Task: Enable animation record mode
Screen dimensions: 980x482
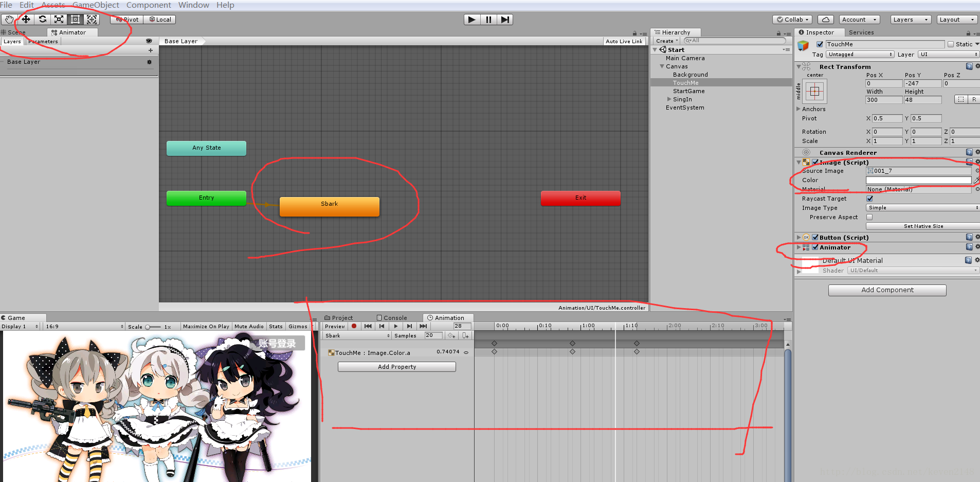Action: tap(354, 326)
